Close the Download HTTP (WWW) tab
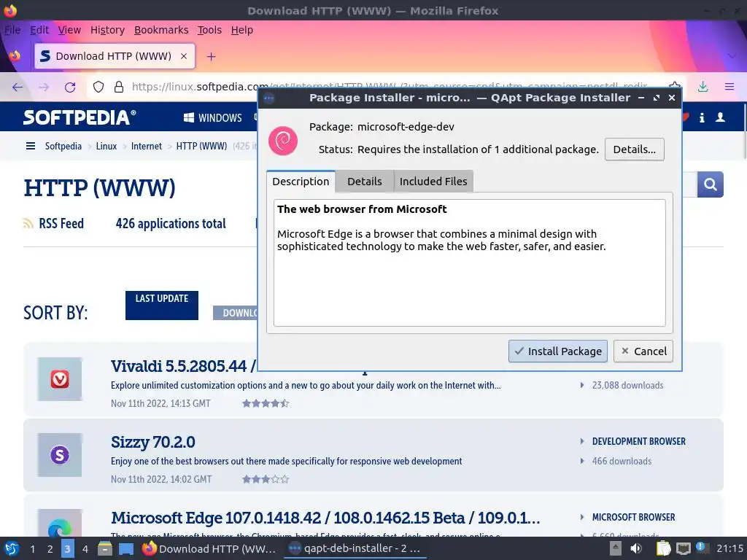This screenshot has width=747, height=560. tap(183, 56)
